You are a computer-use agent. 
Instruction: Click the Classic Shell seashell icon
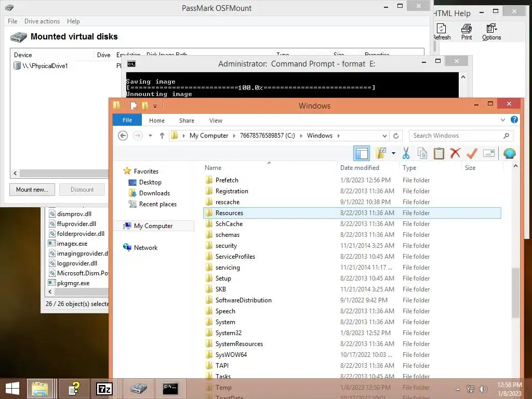pyautogui.click(x=509, y=154)
